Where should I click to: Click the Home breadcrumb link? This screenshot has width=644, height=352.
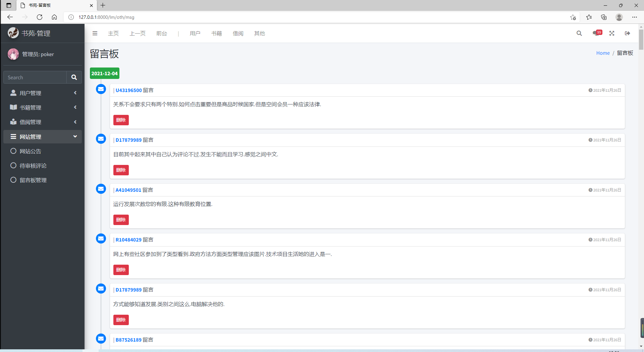click(603, 53)
